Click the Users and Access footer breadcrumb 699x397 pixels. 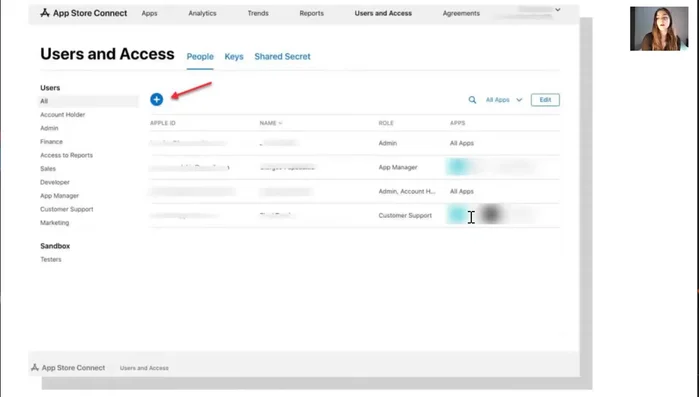pyautogui.click(x=144, y=368)
